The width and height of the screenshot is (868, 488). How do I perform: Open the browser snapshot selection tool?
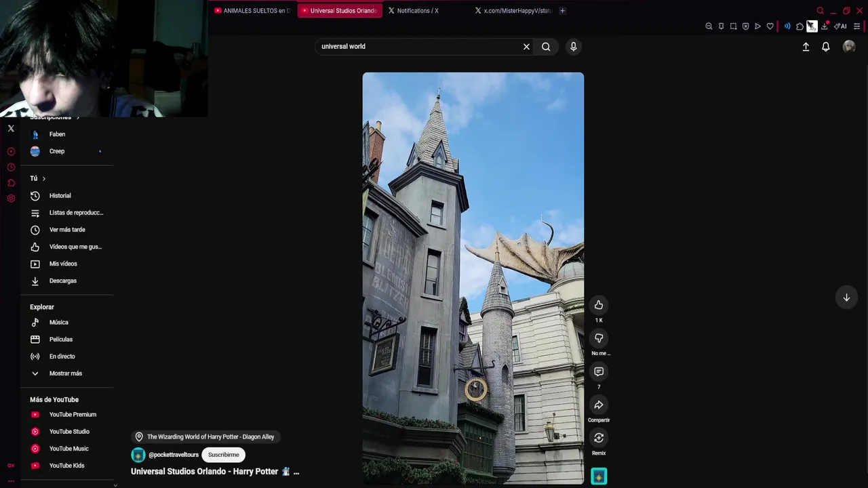click(733, 26)
